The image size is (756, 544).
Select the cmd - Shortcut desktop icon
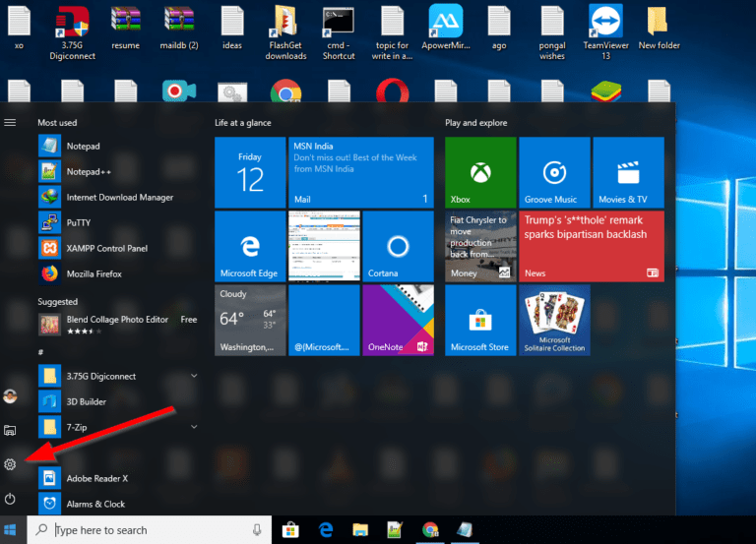point(339,32)
